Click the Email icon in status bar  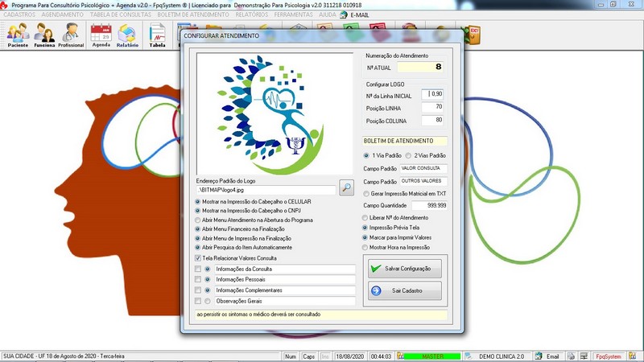click(538, 356)
